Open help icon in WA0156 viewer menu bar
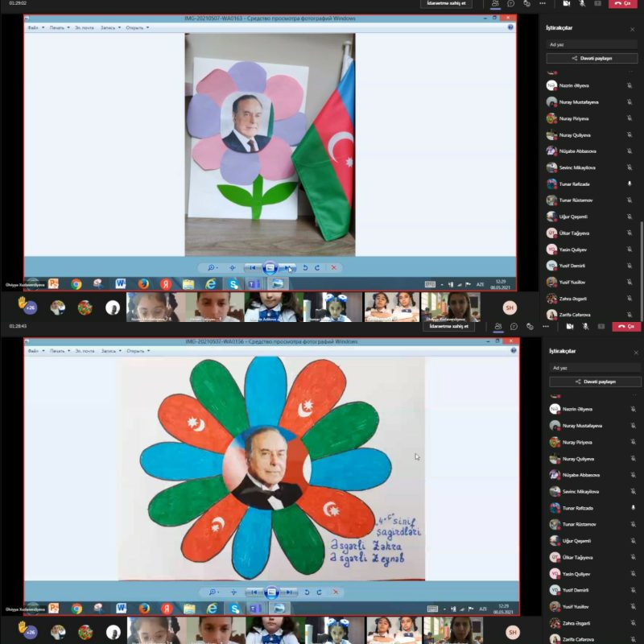The image size is (644, 644). (x=514, y=351)
